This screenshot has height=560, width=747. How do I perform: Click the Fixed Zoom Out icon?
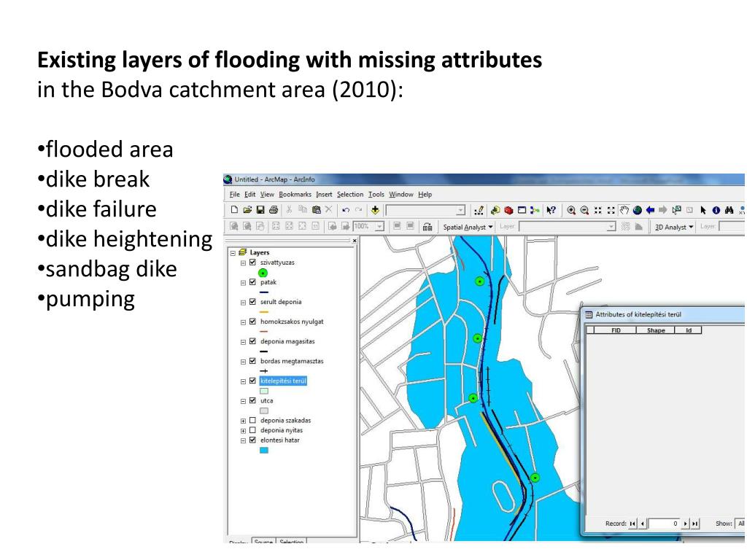point(611,210)
